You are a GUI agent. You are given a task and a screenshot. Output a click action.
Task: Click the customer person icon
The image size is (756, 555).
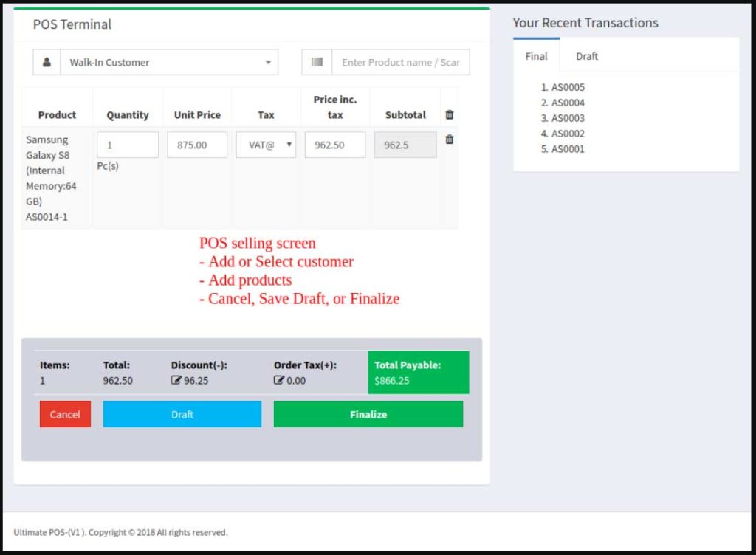(x=47, y=63)
